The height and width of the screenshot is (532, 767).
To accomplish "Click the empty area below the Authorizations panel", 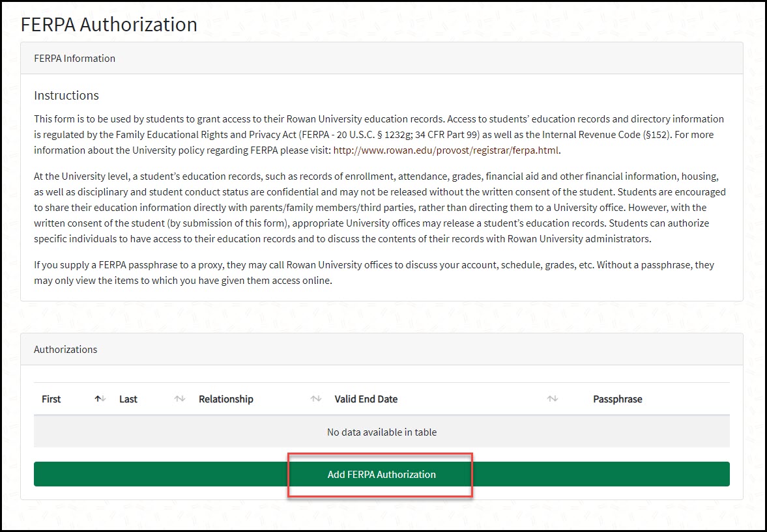I will tap(381, 514).
